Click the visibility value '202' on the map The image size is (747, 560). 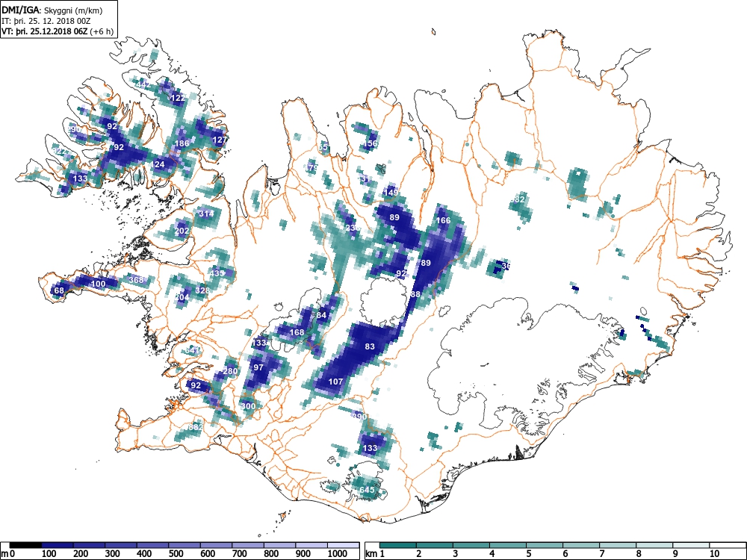[x=182, y=231]
